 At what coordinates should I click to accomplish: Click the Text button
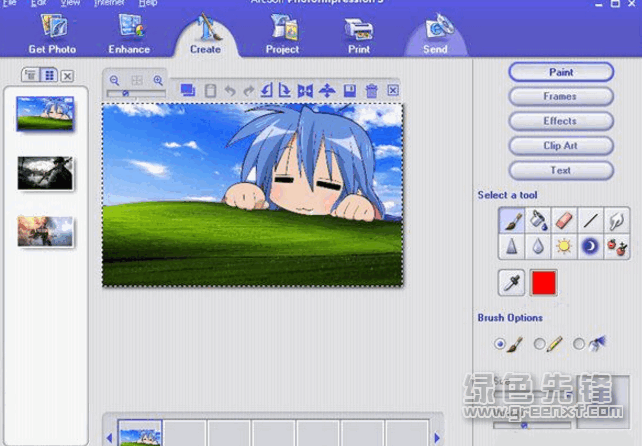(561, 170)
